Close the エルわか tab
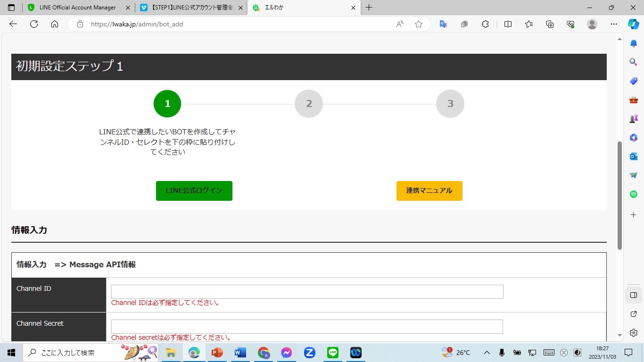Image resolution: width=644 pixels, height=362 pixels. point(354,8)
